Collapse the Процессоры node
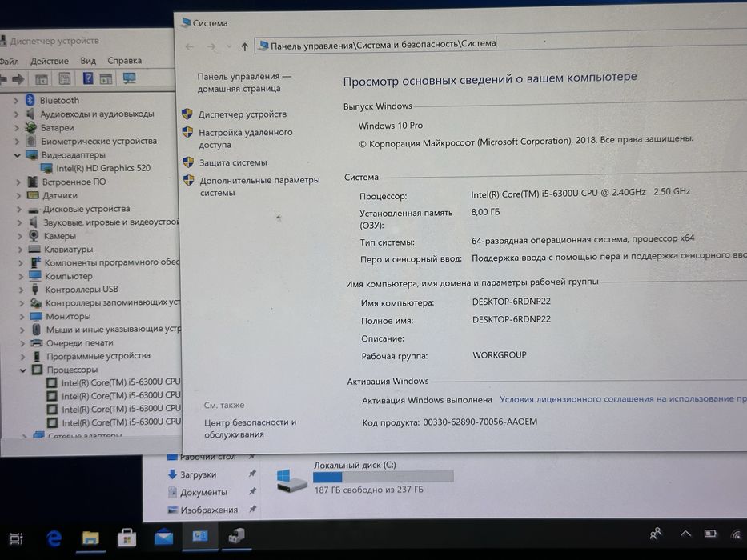This screenshot has width=747, height=560. point(22,370)
